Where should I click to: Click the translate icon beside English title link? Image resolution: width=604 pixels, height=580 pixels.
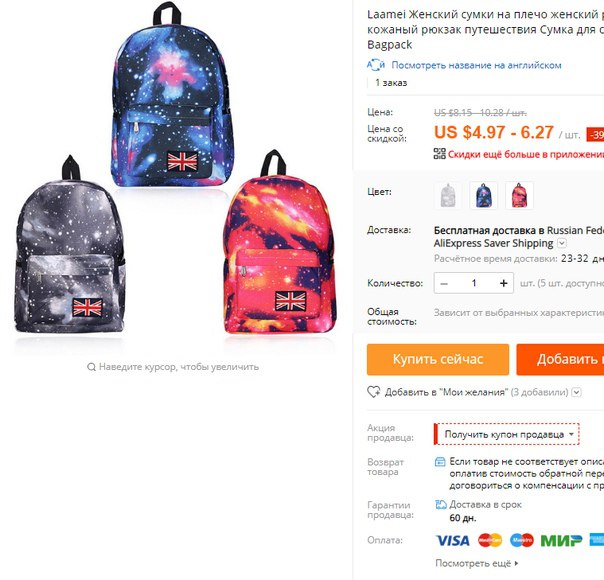coord(376,65)
